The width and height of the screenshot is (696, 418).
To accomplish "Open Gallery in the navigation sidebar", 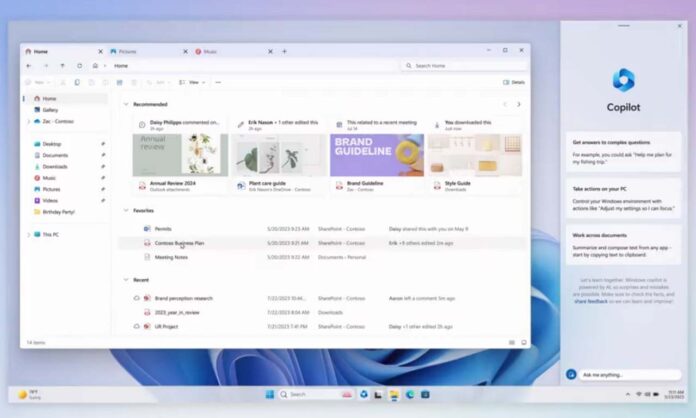I will 49,110.
